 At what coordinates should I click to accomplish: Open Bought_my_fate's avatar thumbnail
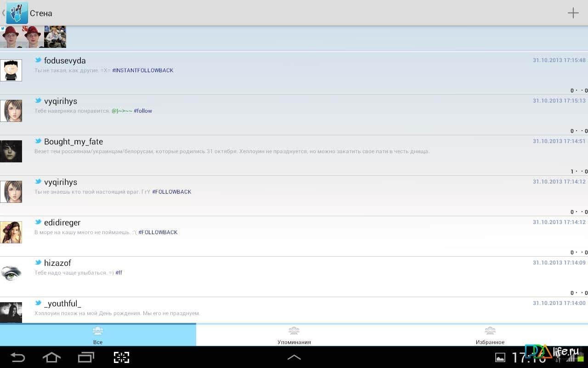tap(11, 151)
